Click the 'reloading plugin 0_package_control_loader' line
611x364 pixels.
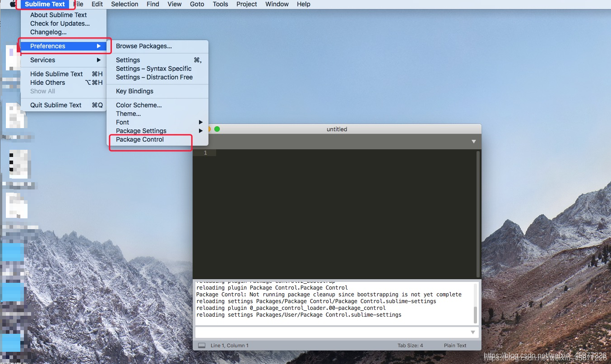(291, 308)
